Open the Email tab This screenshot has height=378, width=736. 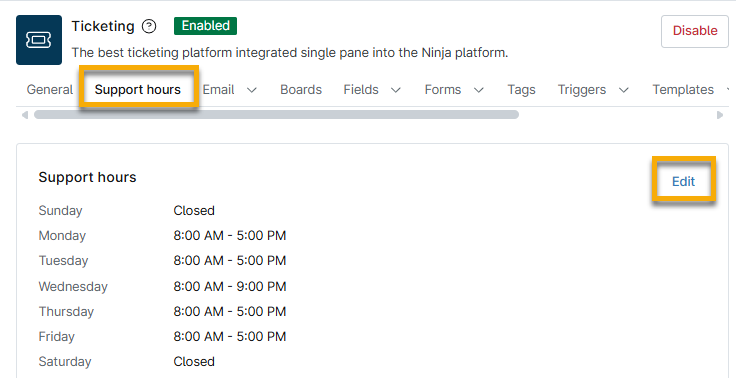[218, 90]
